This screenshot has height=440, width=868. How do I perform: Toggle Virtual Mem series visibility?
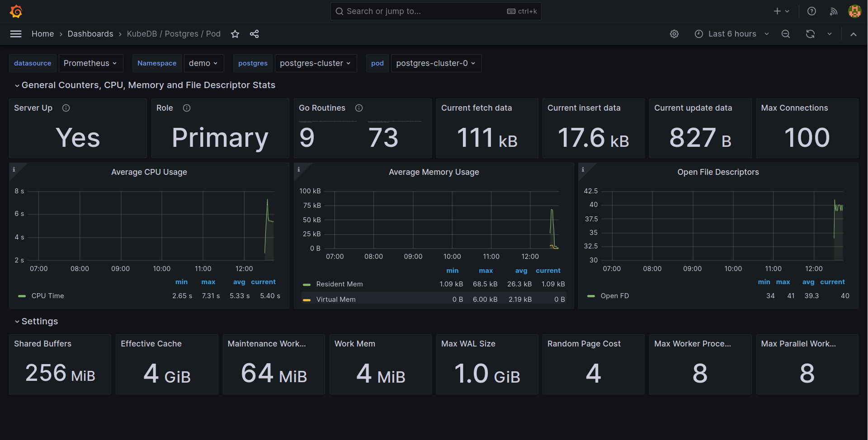336,299
